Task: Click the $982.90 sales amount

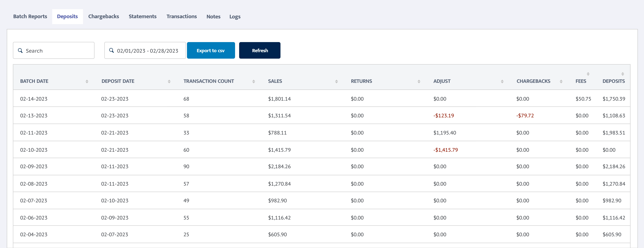Action: [x=277, y=201]
